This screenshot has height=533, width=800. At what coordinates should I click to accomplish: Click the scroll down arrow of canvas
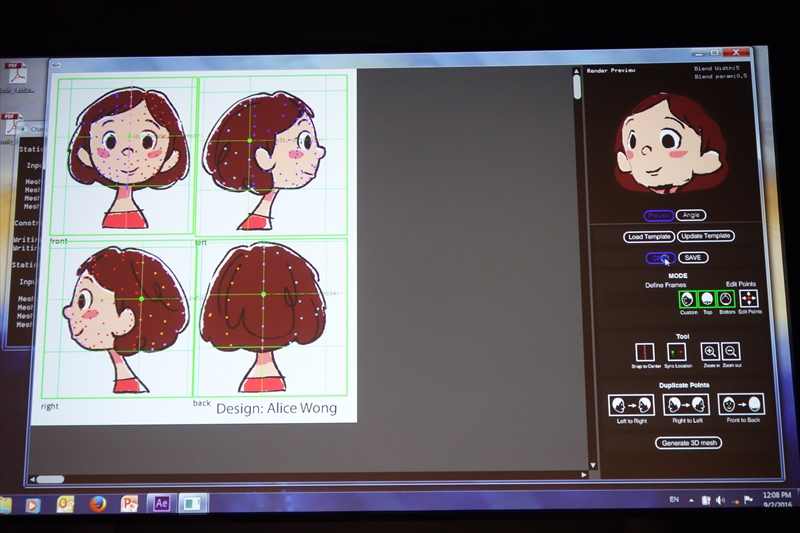593,465
